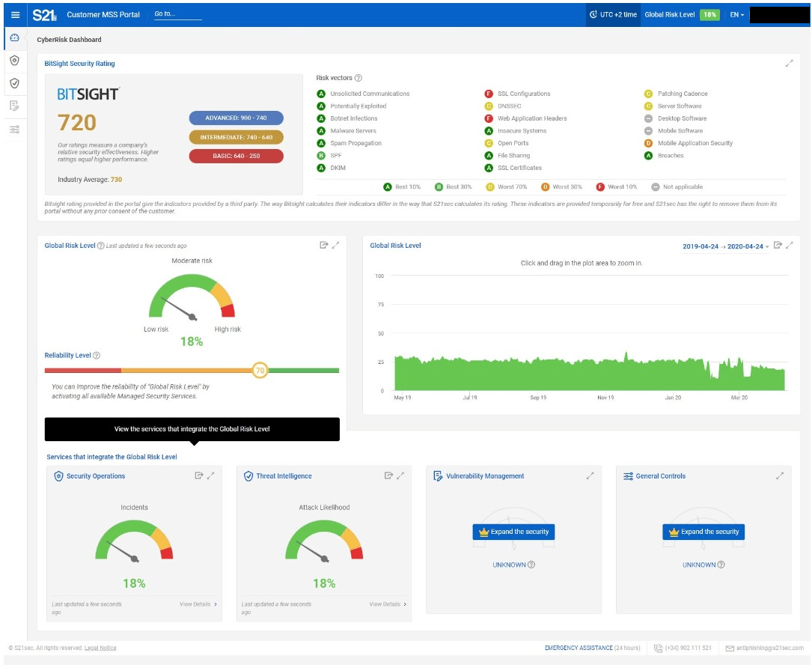Click the ADVANCED: 900 - 740 pill

(236, 118)
